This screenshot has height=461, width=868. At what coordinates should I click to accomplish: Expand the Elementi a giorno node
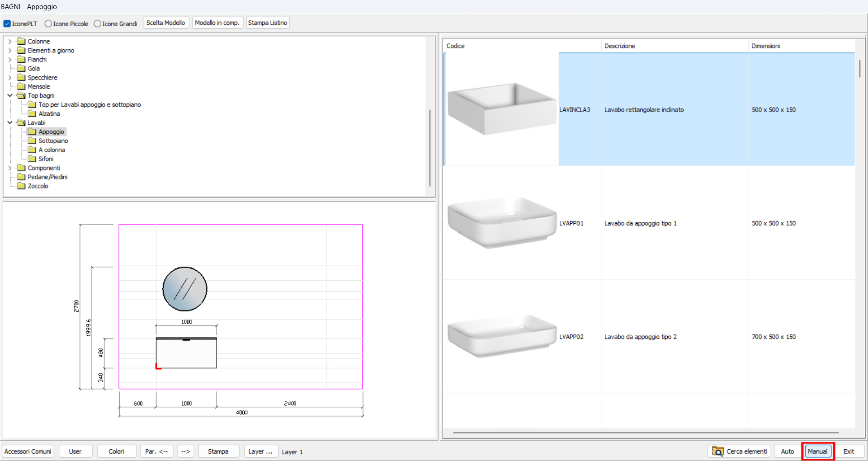[10, 50]
